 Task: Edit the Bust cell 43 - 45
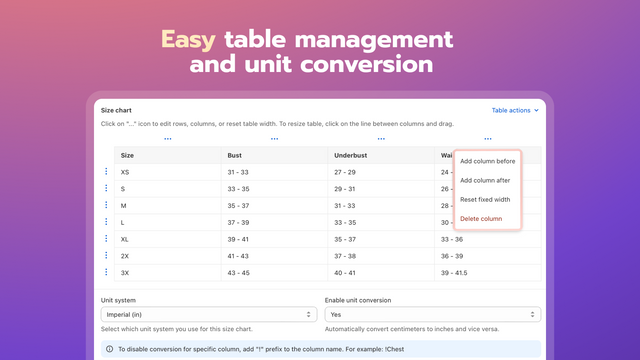pos(274,273)
